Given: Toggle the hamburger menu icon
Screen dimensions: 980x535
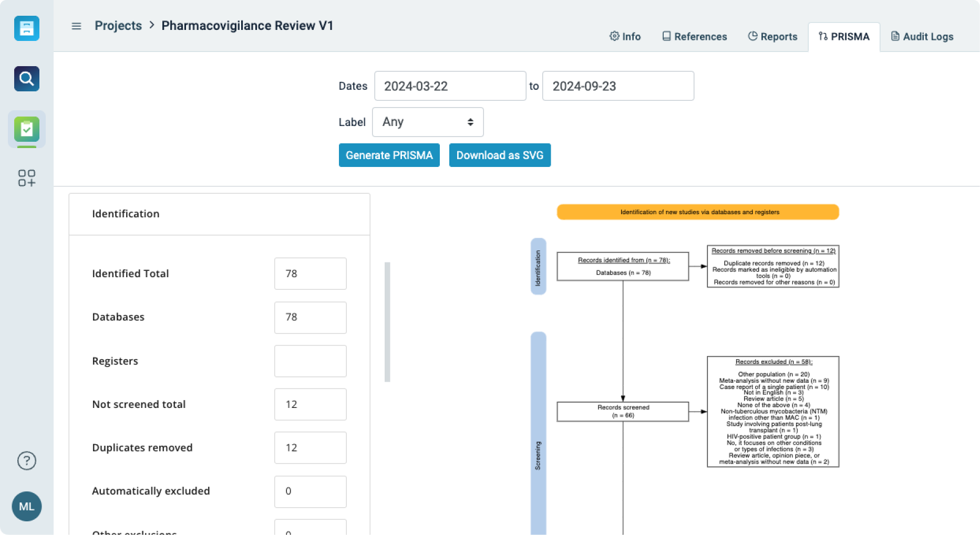Looking at the screenshot, I should (x=76, y=26).
